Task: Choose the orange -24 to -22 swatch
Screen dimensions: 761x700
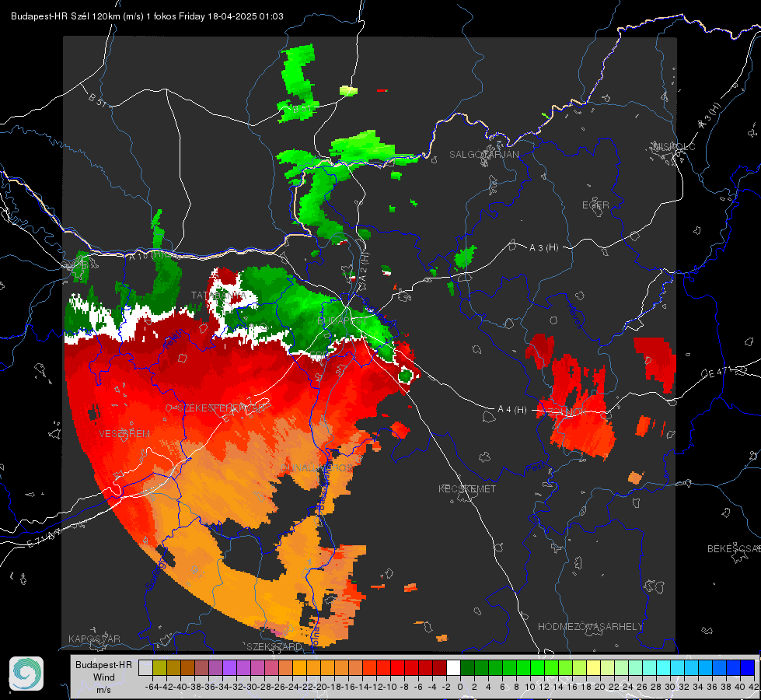Action: (x=299, y=667)
